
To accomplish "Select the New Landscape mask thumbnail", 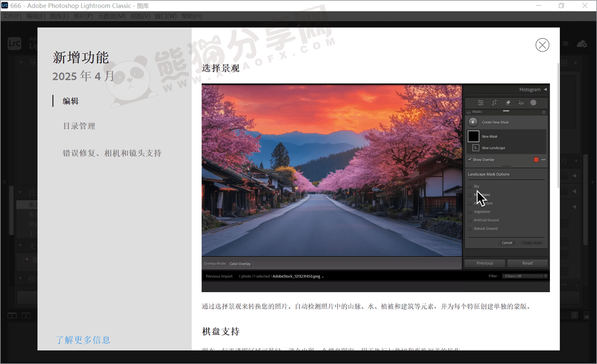I will (x=476, y=148).
